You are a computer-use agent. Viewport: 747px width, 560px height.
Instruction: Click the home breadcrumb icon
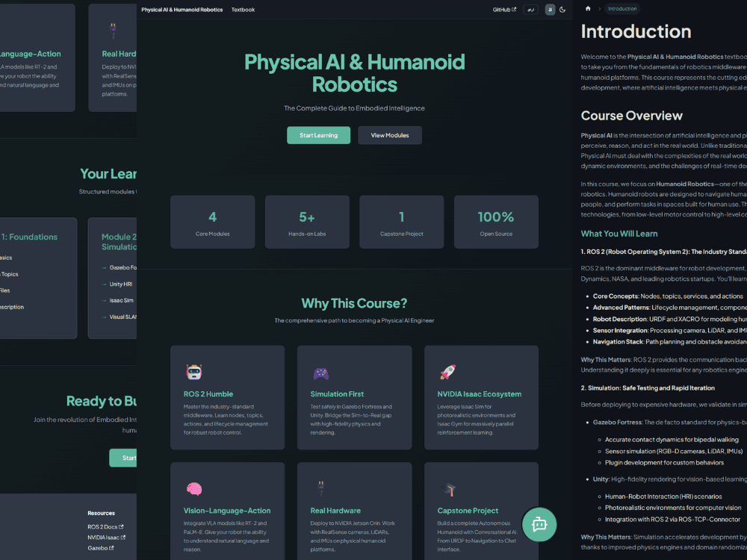(588, 9)
